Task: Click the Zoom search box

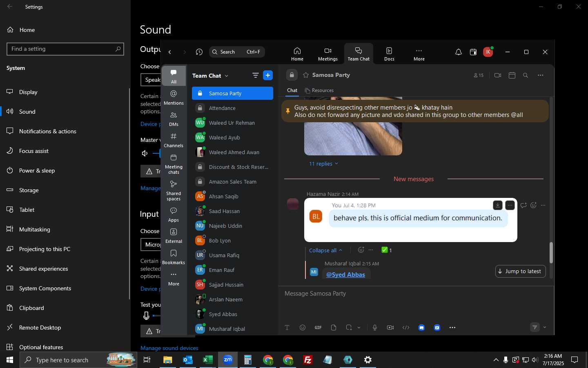Action: click(237, 52)
